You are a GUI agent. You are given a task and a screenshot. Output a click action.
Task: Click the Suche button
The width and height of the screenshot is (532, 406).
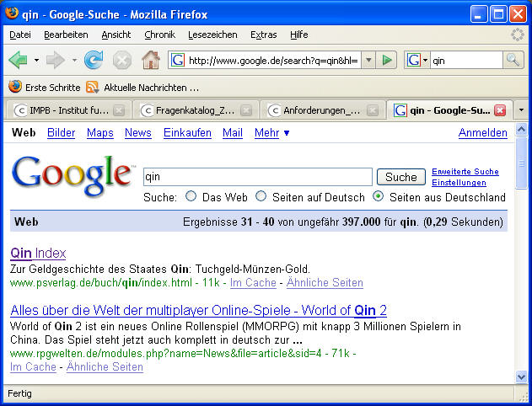[401, 177]
